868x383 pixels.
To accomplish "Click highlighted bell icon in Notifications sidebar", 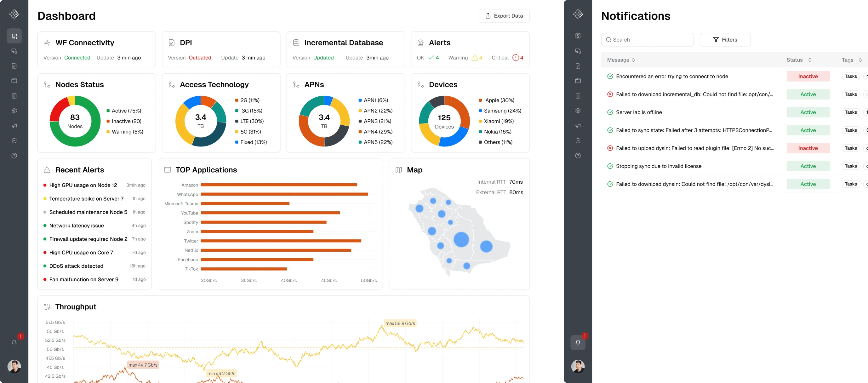I will tap(578, 343).
